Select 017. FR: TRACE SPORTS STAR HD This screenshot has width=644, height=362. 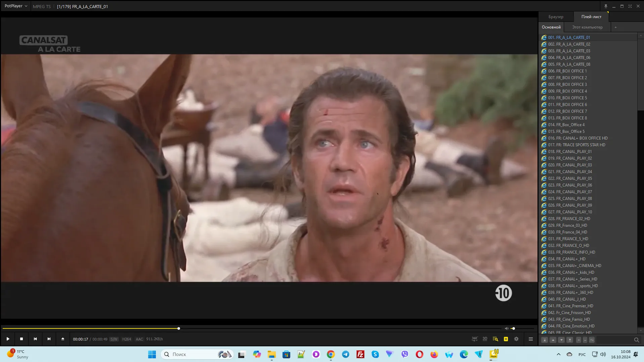click(x=588, y=145)
